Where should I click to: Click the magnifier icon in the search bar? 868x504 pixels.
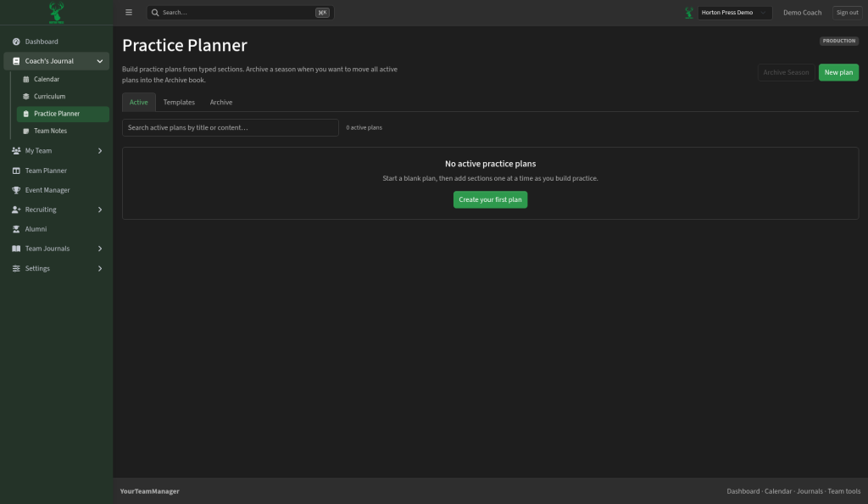[x=155, y=12]
